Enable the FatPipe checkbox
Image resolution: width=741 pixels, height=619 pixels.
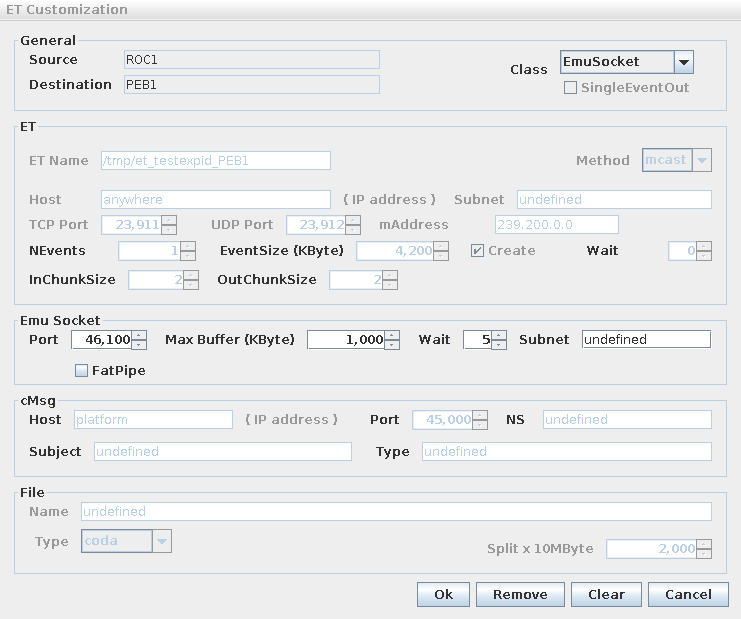tap(82, 371)
